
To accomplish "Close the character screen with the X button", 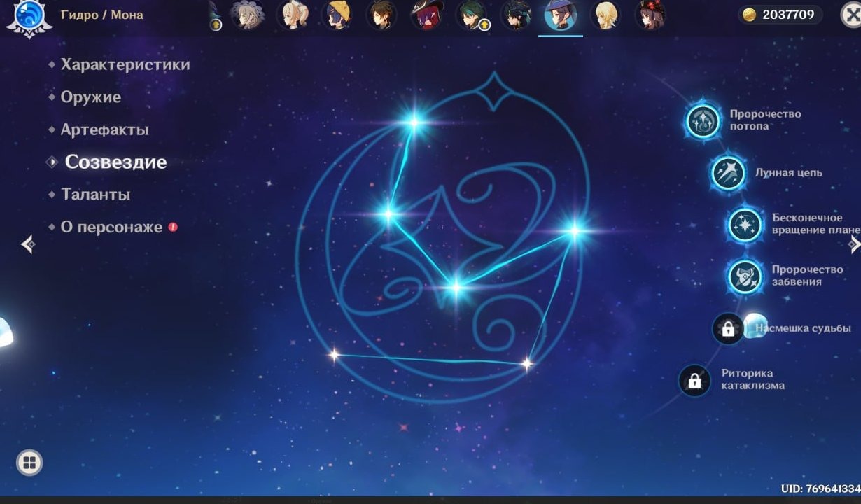I will [850, 15].
